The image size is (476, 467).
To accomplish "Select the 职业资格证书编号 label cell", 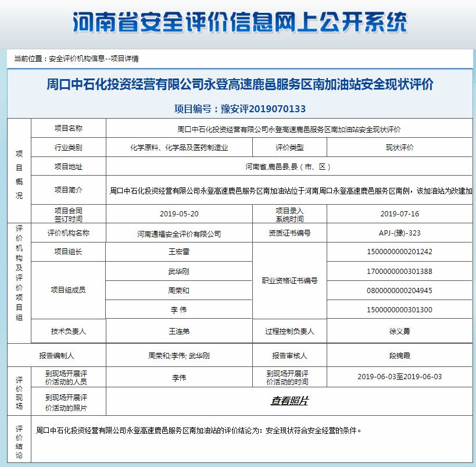I will (x=289, y=280).
